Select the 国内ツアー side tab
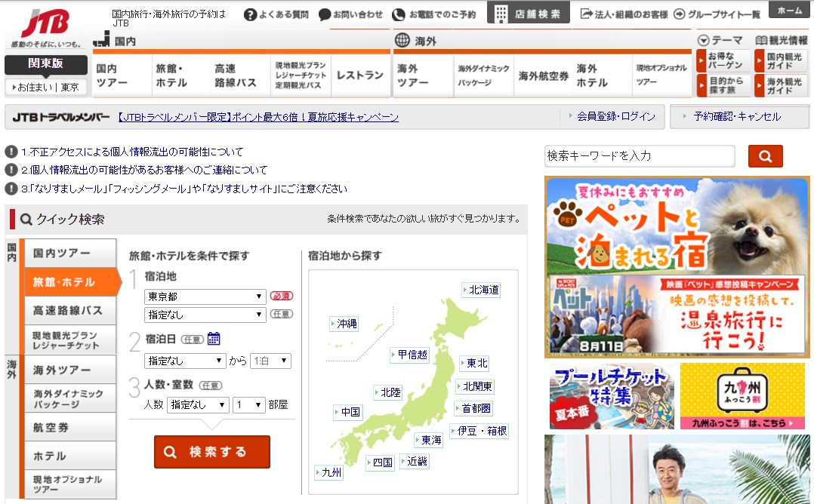 coord(71,253)
